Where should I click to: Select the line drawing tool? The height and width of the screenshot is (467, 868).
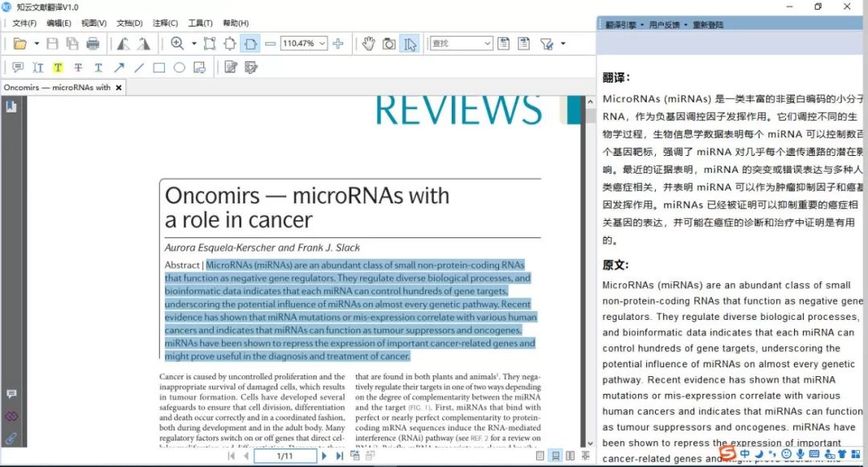tap(139, 68)
